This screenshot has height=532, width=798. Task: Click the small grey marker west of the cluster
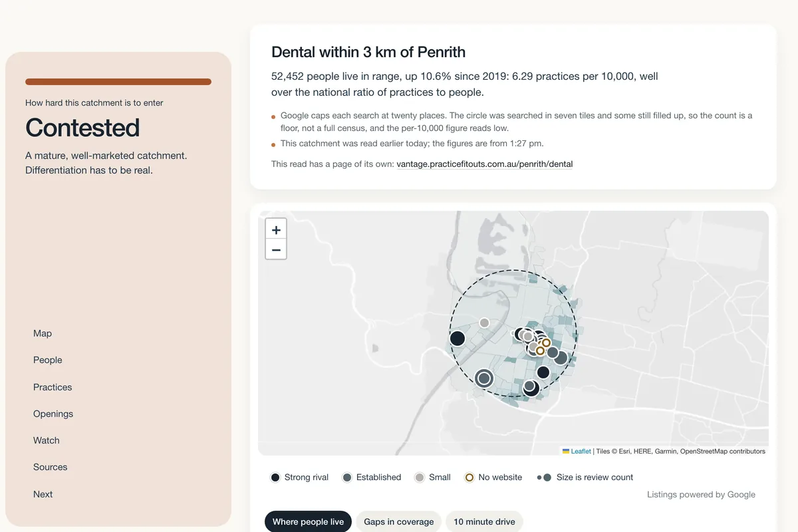coord(484,323)
